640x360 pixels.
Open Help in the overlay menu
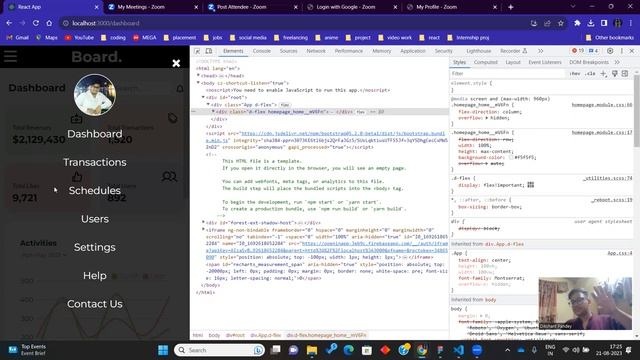(x=95, y=276)
